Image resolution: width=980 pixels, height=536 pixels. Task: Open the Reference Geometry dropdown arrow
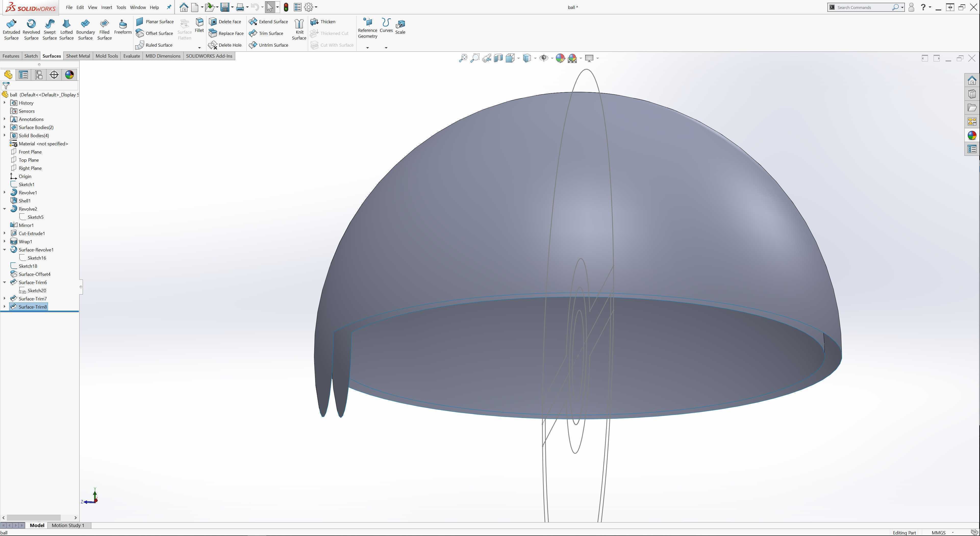[368, 48]
